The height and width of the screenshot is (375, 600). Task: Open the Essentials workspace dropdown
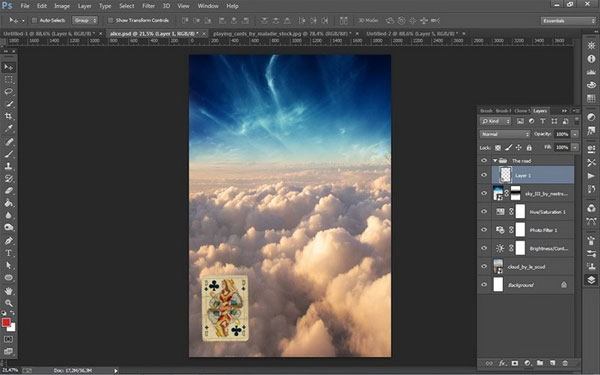568,21
